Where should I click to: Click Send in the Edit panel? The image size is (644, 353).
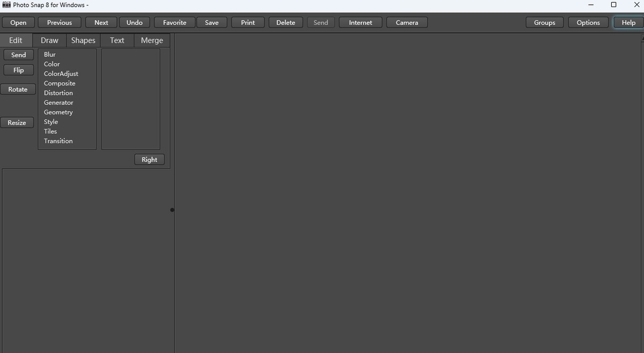click(18, 55)
